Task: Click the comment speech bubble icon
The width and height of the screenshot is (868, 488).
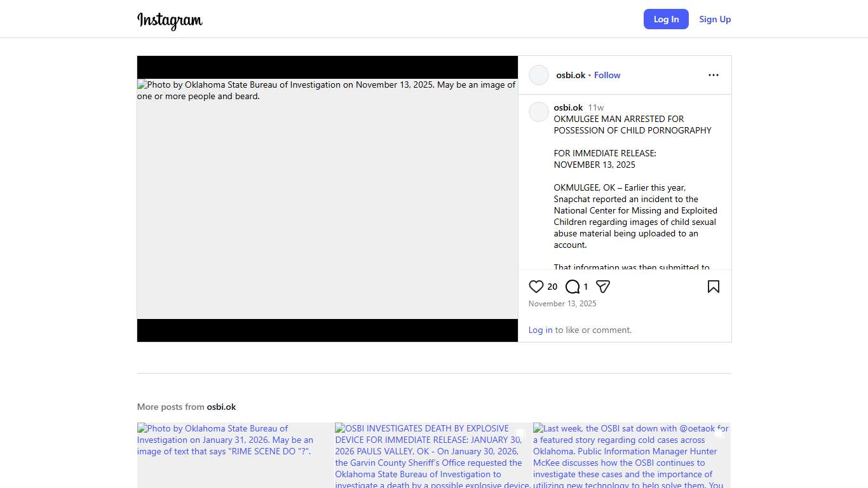Action: click(573, 287)
